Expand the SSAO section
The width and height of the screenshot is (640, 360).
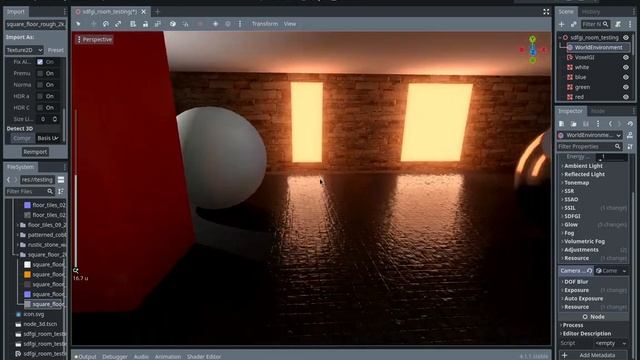(571, 199)
